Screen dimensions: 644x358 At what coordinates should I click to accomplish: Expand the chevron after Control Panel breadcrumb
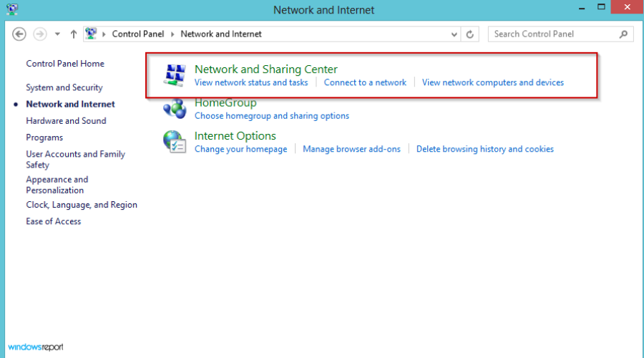[172, 34]
